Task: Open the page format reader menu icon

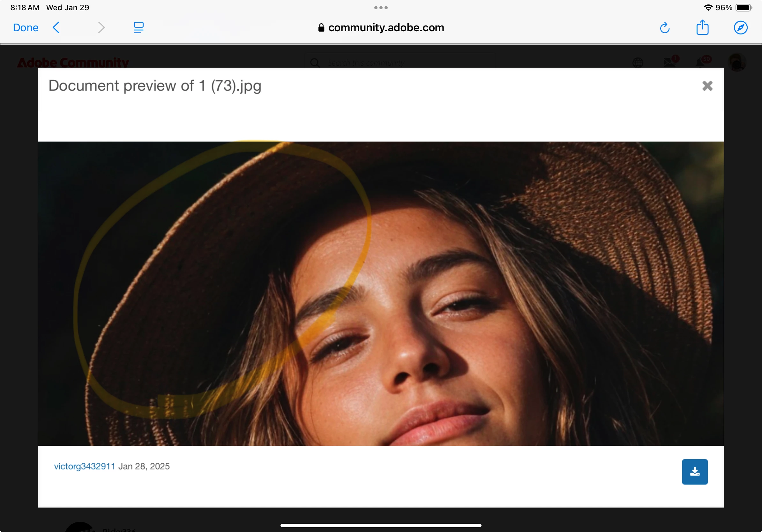Action: 138,27
